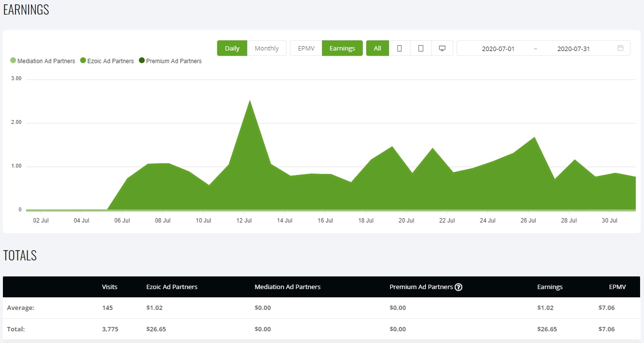Switch to Monthly view

[x=267, y=48]
